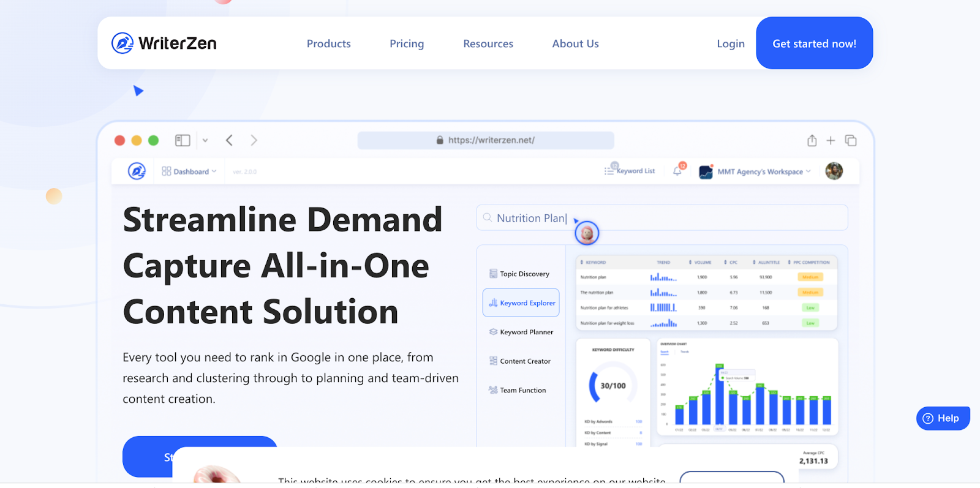Click the KD by Content entry
The width and height of the screenshot is (980, 488).
point(613,433)
